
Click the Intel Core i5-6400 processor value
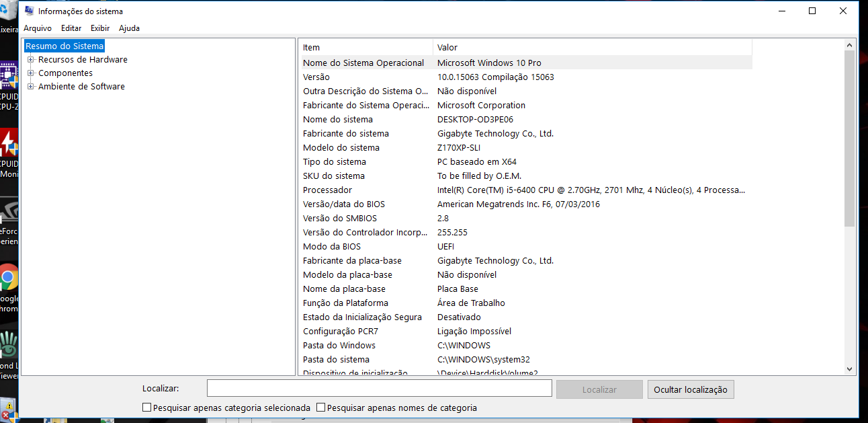[x=591, y=190]
